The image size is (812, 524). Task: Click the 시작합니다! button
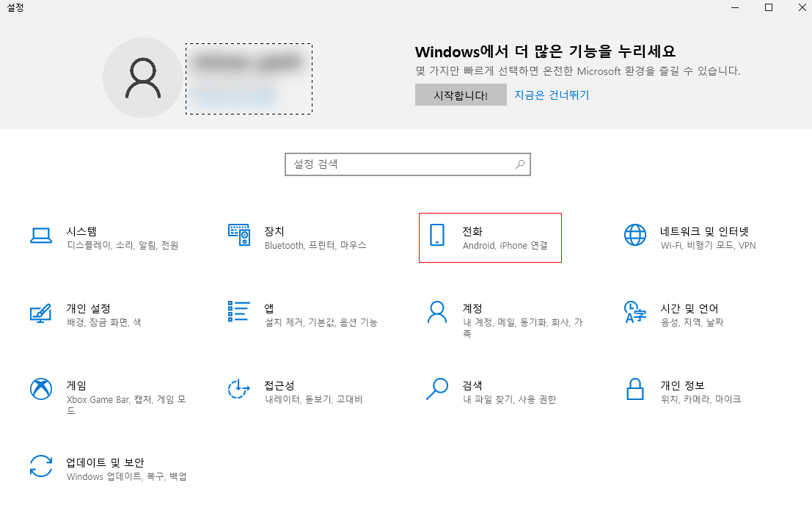461,95
